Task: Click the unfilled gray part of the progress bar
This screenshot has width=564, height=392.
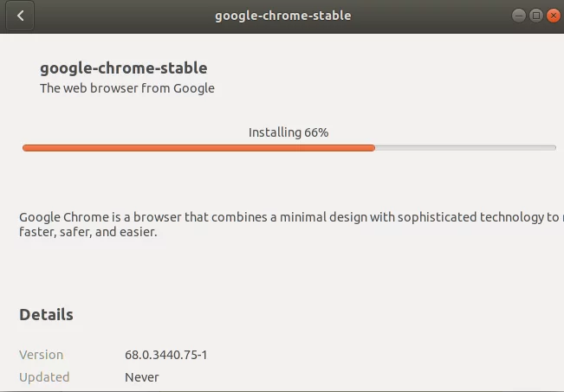Action: coord(464,148)
